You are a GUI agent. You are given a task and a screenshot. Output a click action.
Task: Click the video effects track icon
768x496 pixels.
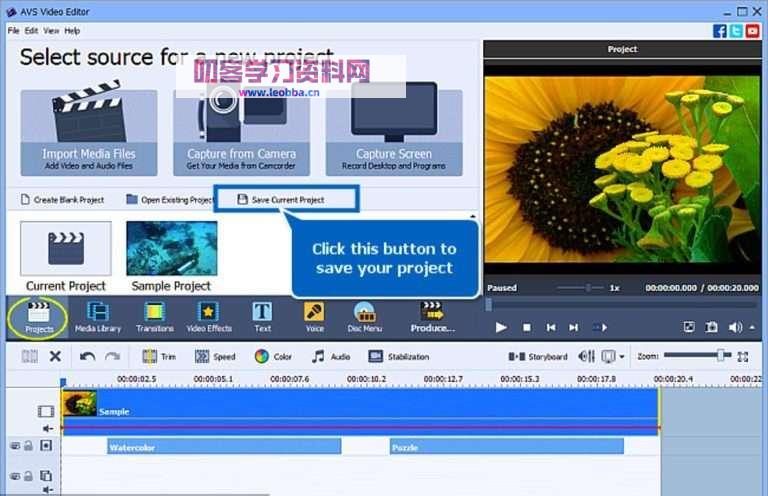click(46, 446)
